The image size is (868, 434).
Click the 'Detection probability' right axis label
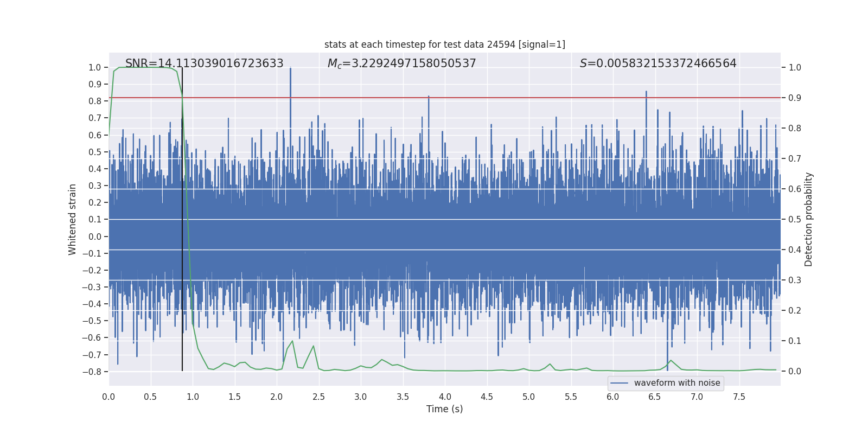click(808, 219)
